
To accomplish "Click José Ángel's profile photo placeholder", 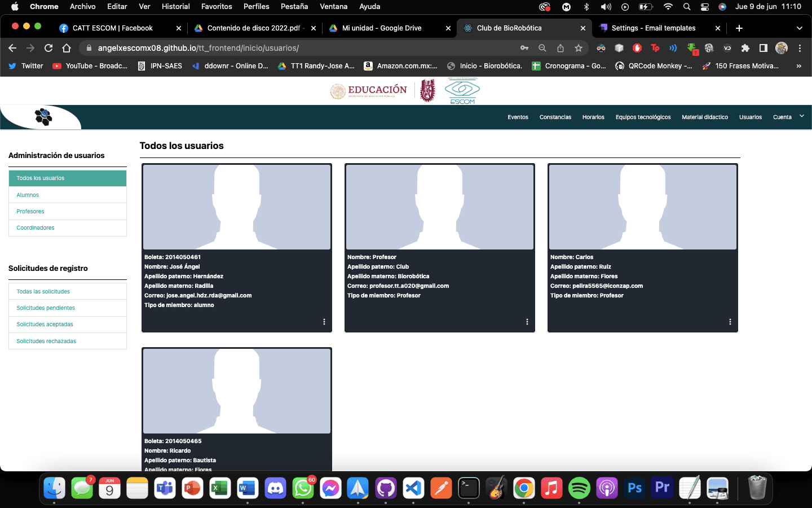I will (x=237, y=207).
